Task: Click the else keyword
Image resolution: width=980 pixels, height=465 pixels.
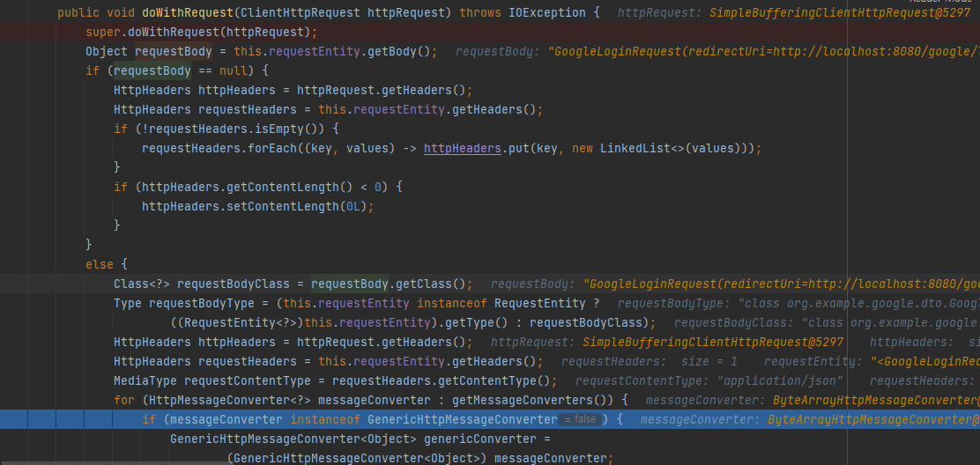Action: pyautogui.click(x=100, y=264)
